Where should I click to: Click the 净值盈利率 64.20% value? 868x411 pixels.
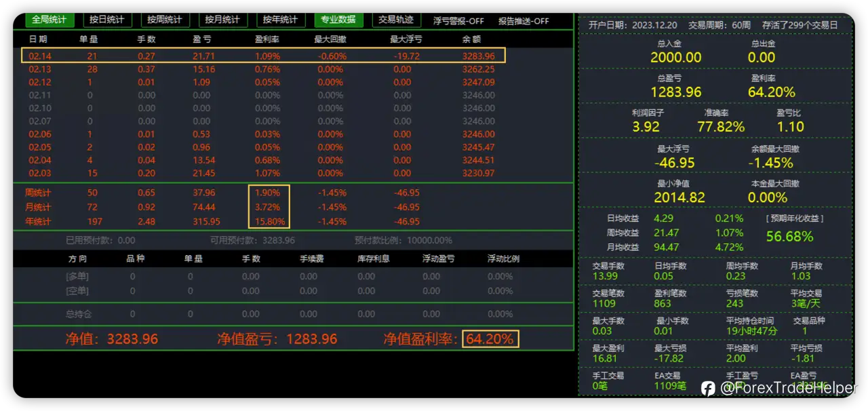pyautogui.click(x=490, y=338)
